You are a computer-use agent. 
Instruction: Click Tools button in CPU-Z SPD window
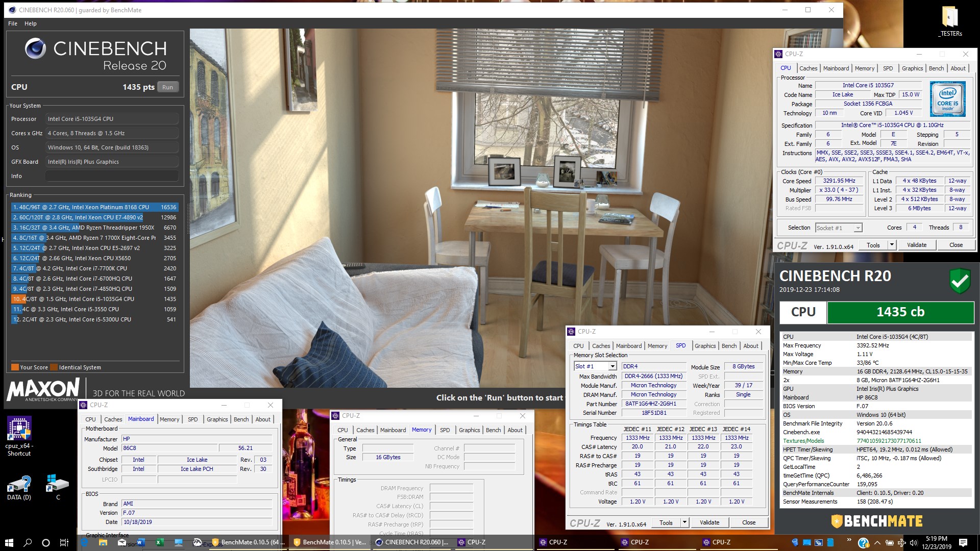[666, 522]
